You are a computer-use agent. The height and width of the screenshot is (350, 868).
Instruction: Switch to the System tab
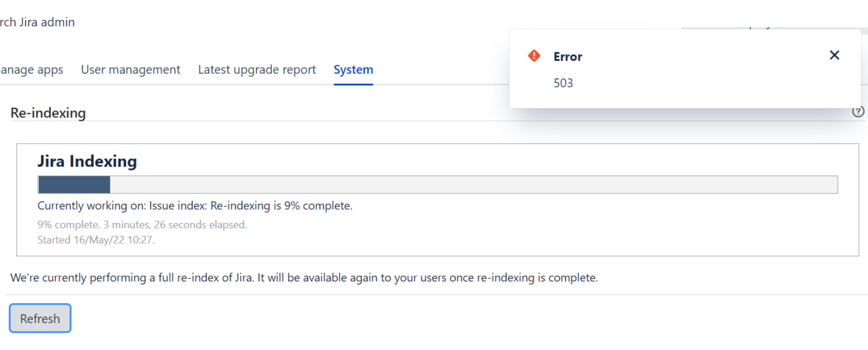pyautogui.click(x=353, y=70)
